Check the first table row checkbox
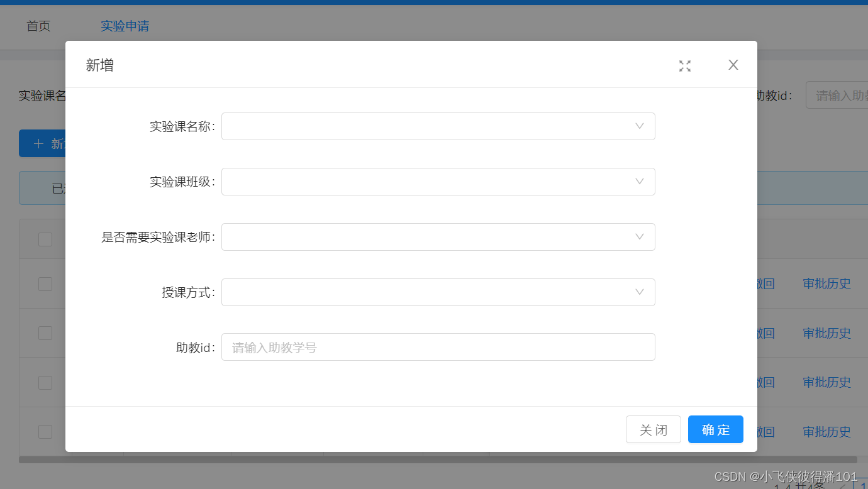This screenshot has width=868, height=489. coord(44,283)
